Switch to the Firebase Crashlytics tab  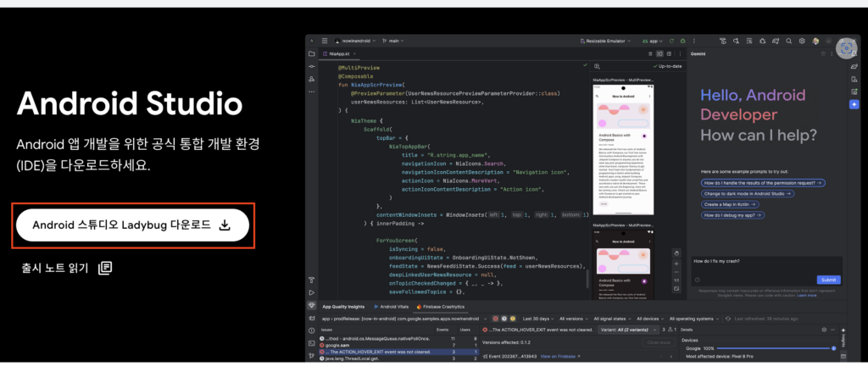[x=441, y=306]
